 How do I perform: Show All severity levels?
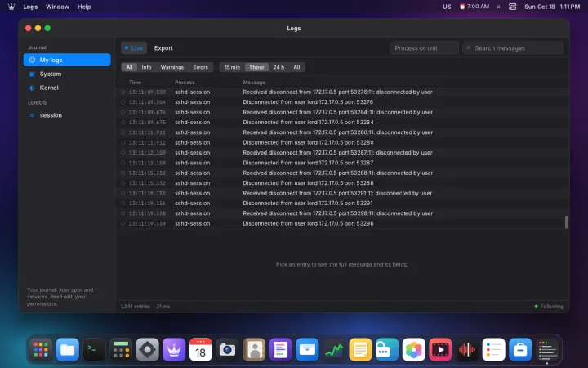[x=129, y=67]
